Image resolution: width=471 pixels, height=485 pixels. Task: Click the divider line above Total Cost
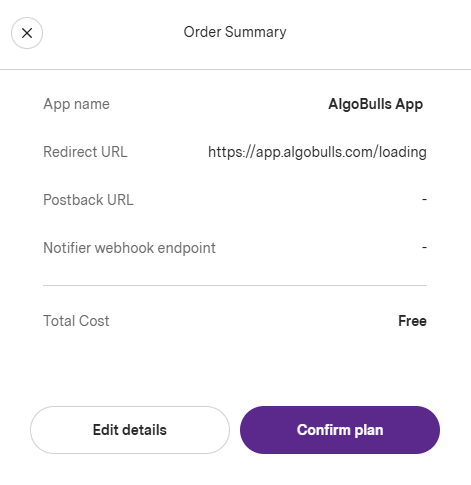click(235, 285)
